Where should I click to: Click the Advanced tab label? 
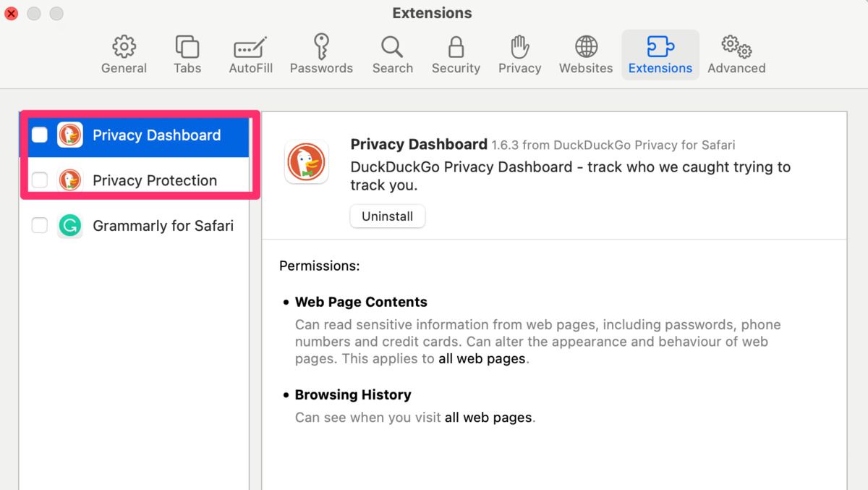point(736,68)
